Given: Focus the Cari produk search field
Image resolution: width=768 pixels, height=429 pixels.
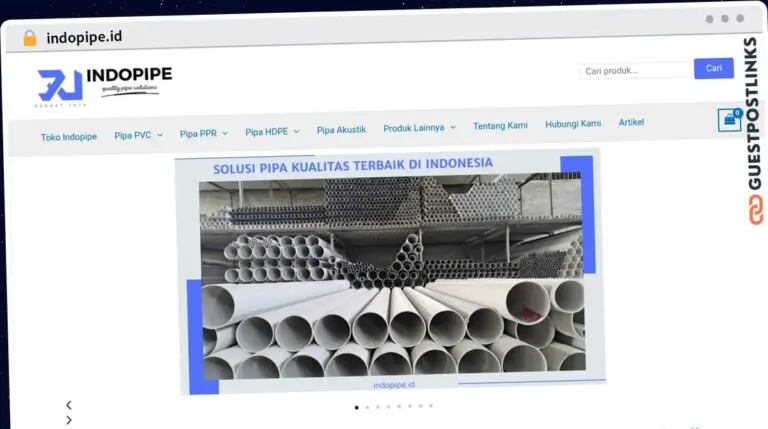Looking at the screenshot, I should pos(636,71).
